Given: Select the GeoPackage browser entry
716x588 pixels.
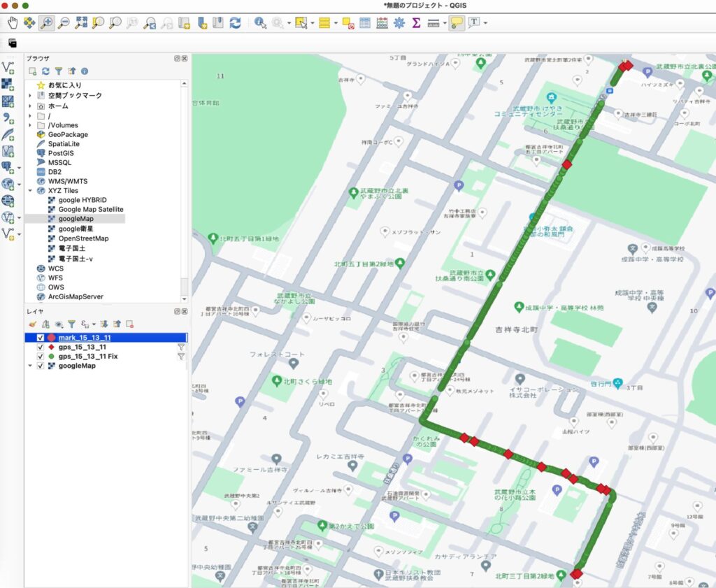Looking at the screenshot, I should point(68,134).
